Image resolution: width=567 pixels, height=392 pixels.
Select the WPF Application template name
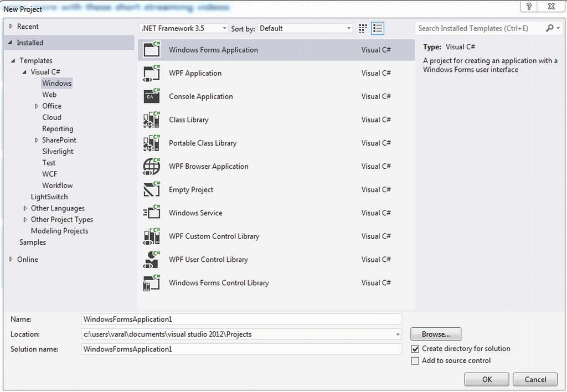click(x=195, y=73)
